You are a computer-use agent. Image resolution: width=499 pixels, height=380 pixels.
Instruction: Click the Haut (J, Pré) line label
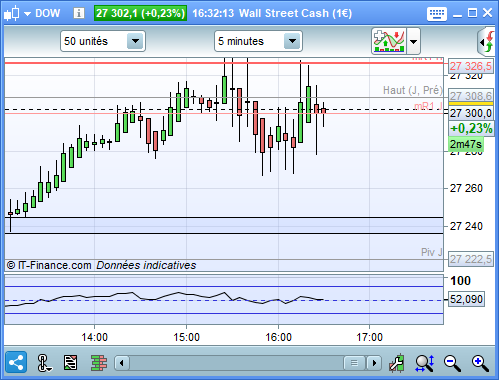[x=412, y=90]
